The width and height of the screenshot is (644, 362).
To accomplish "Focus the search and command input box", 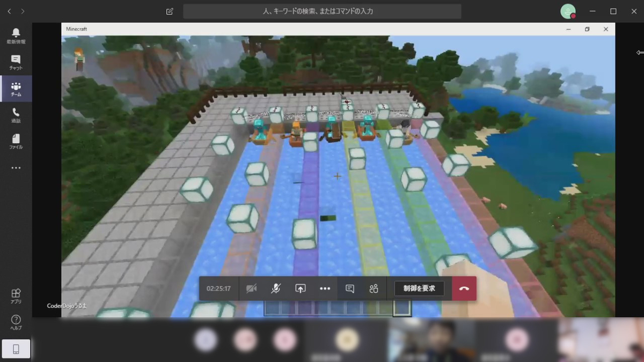I will pyautogui.click(x=322, y=11).
